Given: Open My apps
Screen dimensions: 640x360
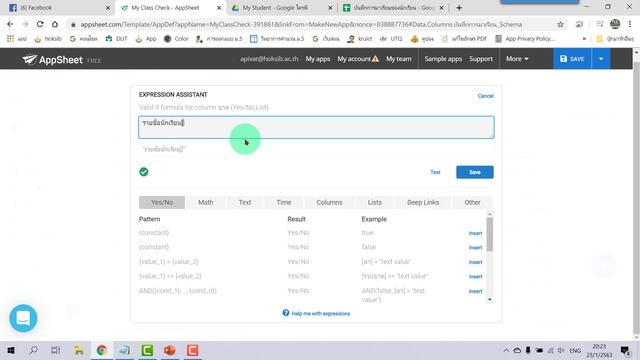Looking at the screenshot, I should tap(318, 59).
